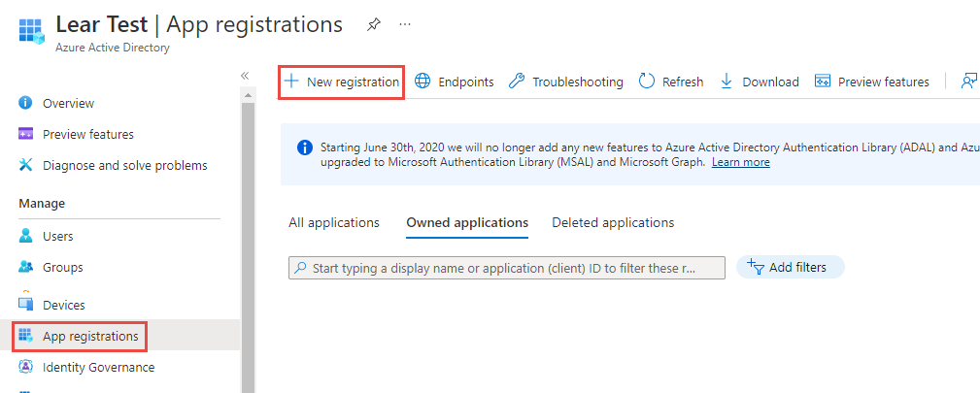The image size is (980, 393).
Task: Click the info icon in blue banner
Action: (304, 148)
